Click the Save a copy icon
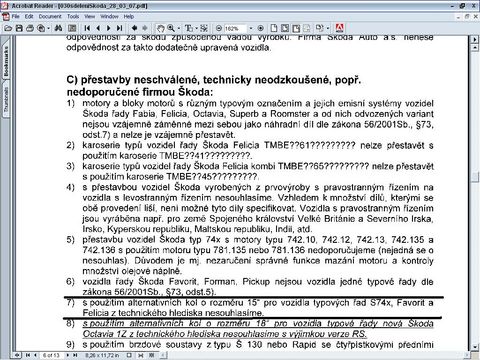The width and height of the screenshot is (480, 360). 19,28
